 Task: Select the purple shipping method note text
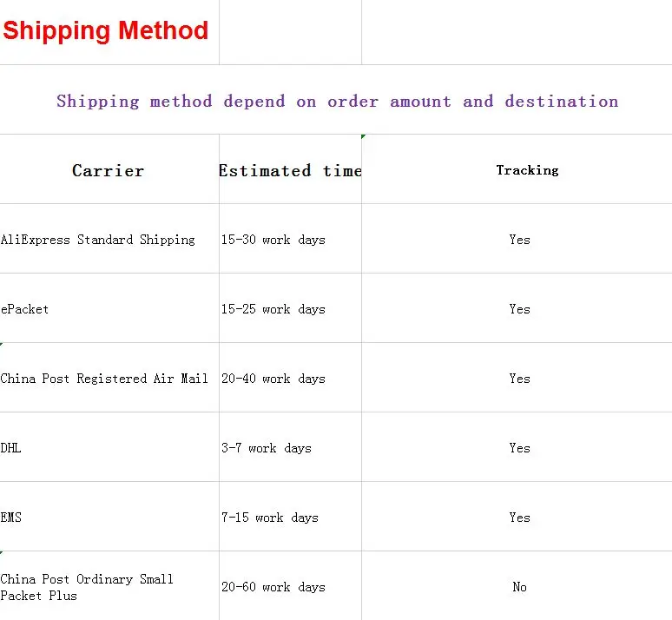[x=337, y=101]
